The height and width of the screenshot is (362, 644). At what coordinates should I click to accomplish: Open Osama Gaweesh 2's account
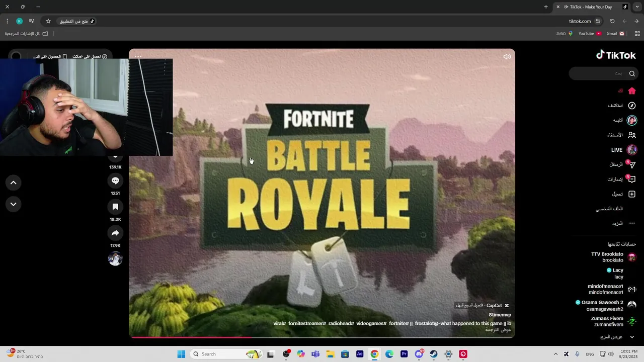pyautogui.click(x=606, y=306)
